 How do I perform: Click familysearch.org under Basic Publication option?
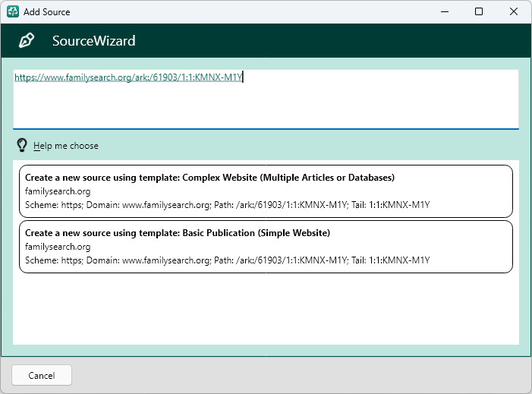pos(58,247)
